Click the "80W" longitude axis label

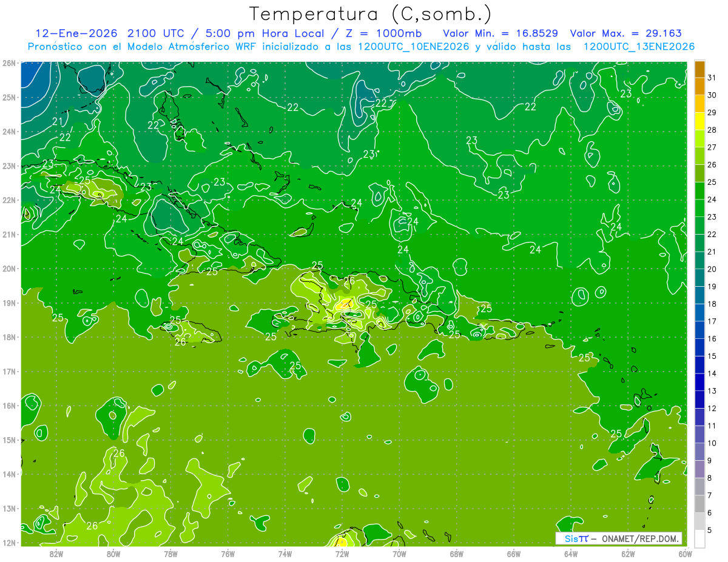113,554
